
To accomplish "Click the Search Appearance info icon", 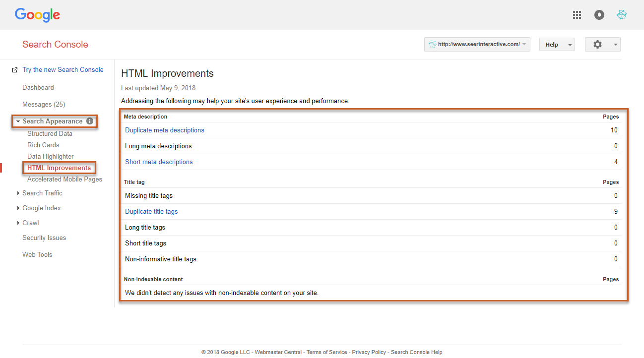I will click(90, 121).
